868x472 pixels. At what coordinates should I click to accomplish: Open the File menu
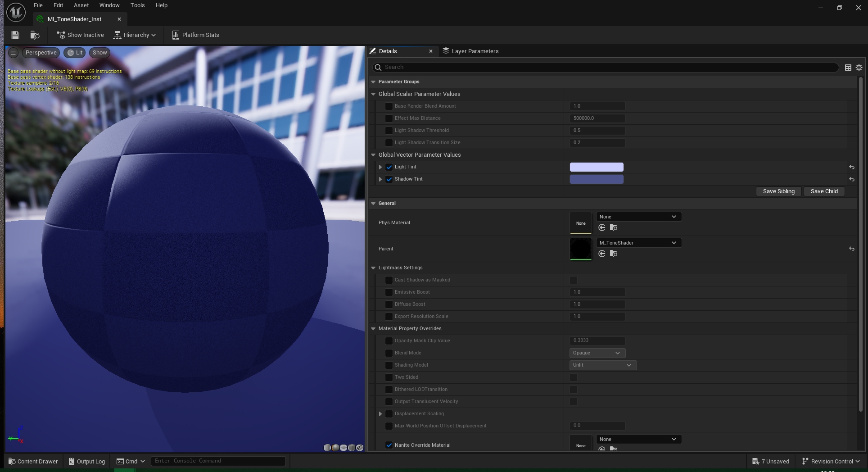click(x=38, y=5)
